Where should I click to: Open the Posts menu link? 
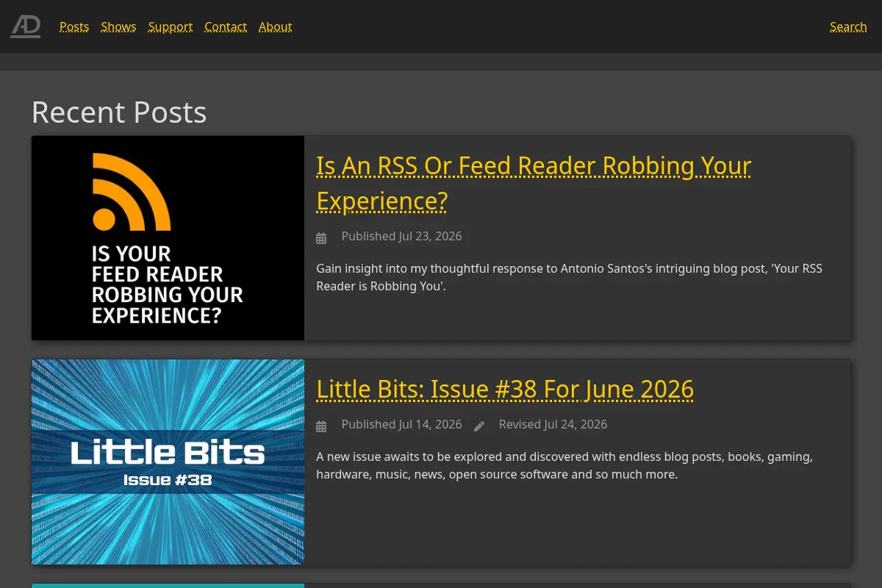(x=74, y=26)
